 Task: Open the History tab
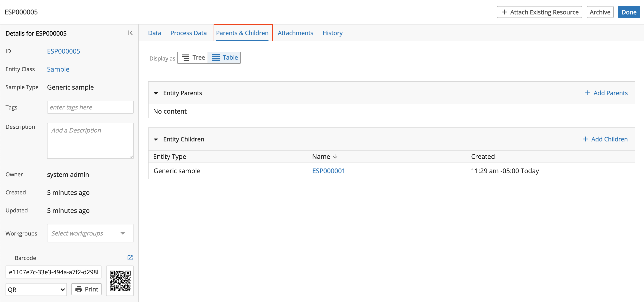click(x=333, y=33)
